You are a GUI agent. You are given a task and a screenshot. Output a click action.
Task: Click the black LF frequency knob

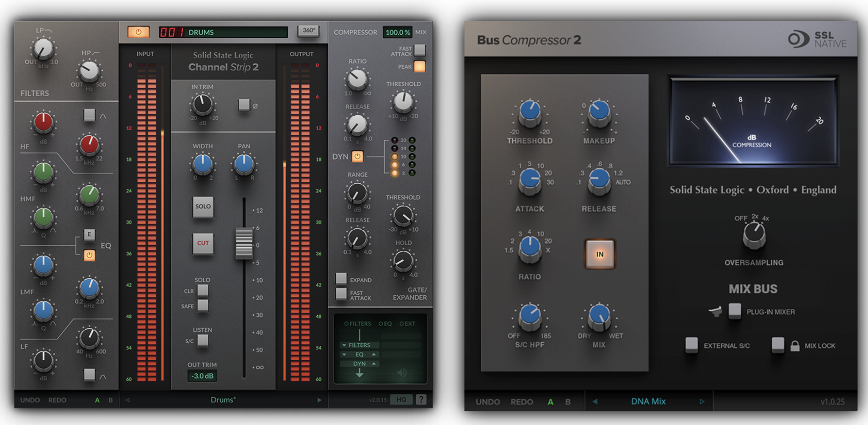coord(89,338)
